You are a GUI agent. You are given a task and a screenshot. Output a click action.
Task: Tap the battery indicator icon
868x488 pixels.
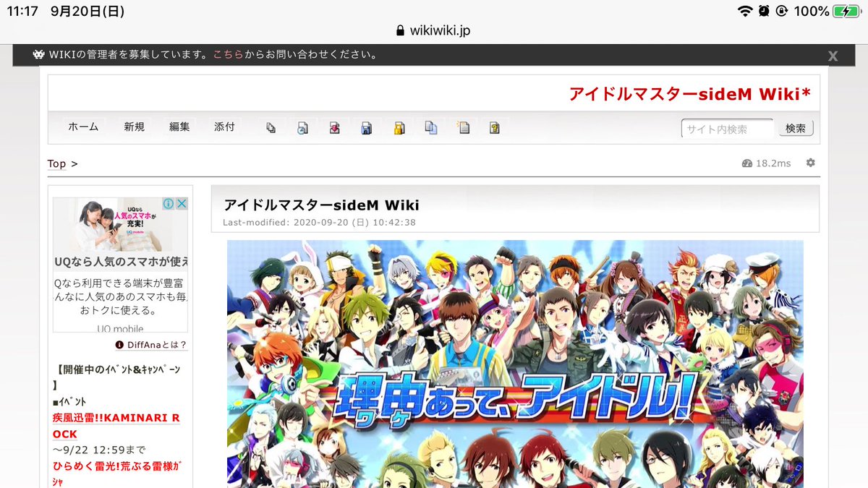point(846,11)
